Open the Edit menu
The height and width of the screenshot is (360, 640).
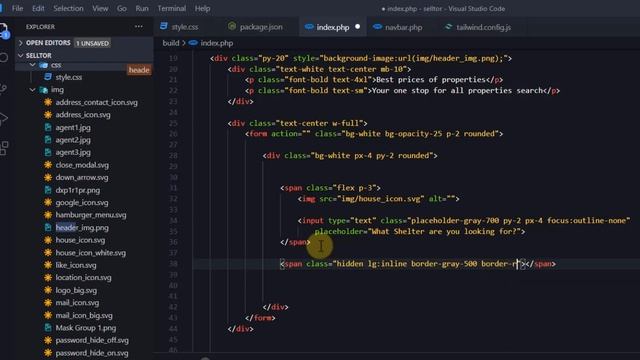coord(38,8)
